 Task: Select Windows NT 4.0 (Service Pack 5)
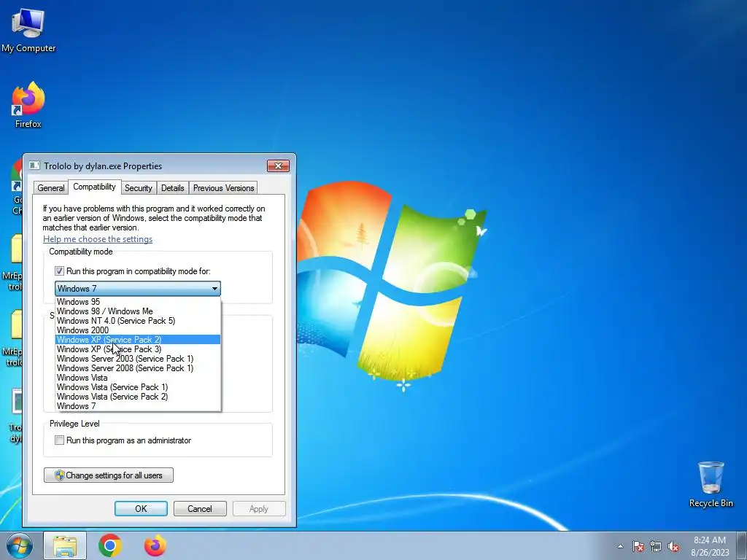[x=138, y=321]
